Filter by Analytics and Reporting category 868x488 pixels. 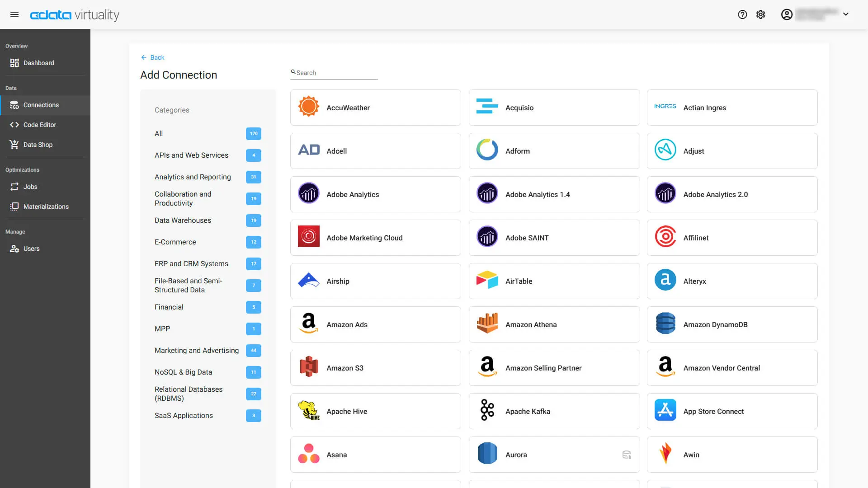click(x=193, y=177)
